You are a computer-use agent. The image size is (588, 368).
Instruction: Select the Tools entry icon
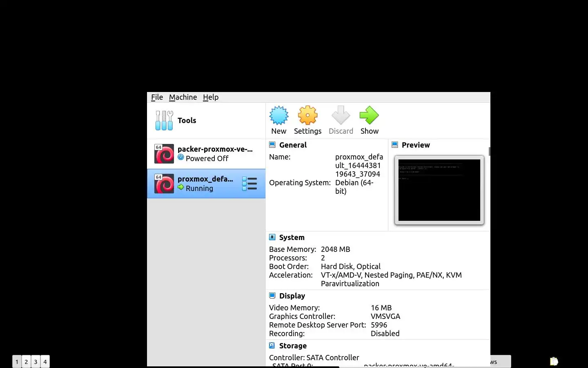click(x=164, y=121)
